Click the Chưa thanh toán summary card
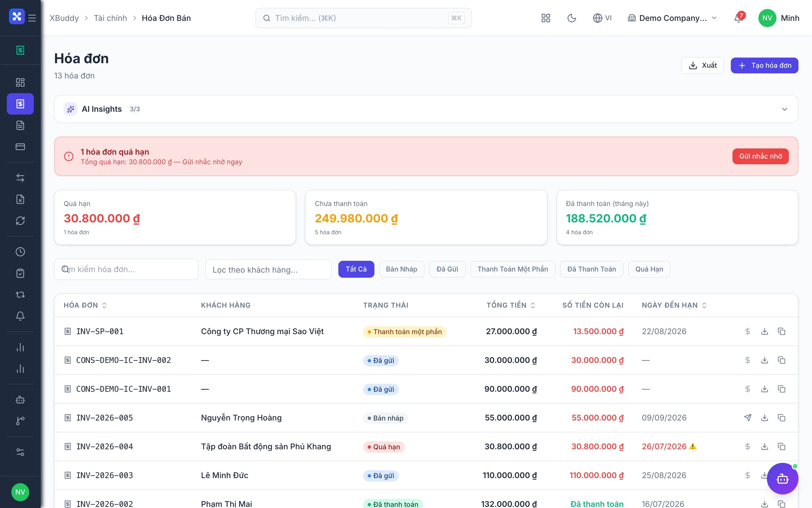The width and height of the screenshot is (812, 508). click(426, 217)
